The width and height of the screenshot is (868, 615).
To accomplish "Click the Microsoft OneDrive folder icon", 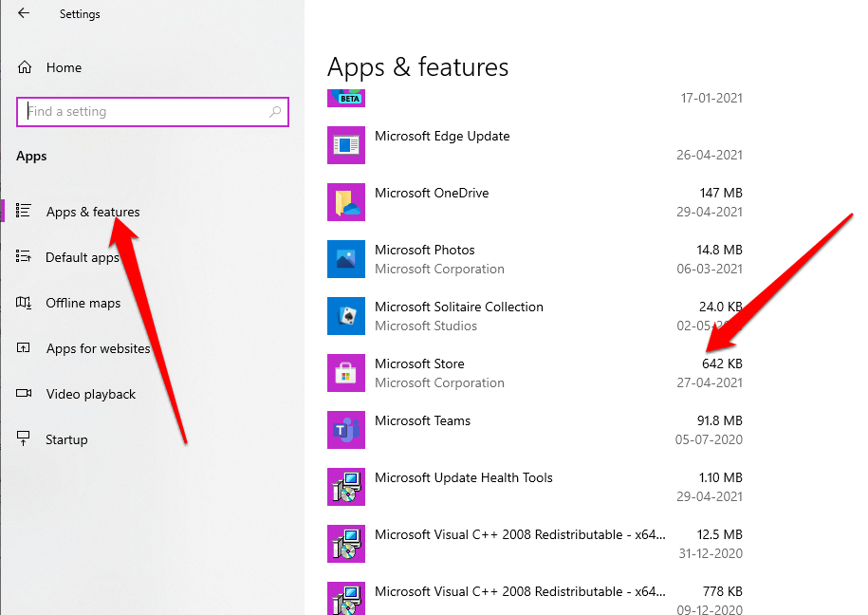I will pos(346,202).
